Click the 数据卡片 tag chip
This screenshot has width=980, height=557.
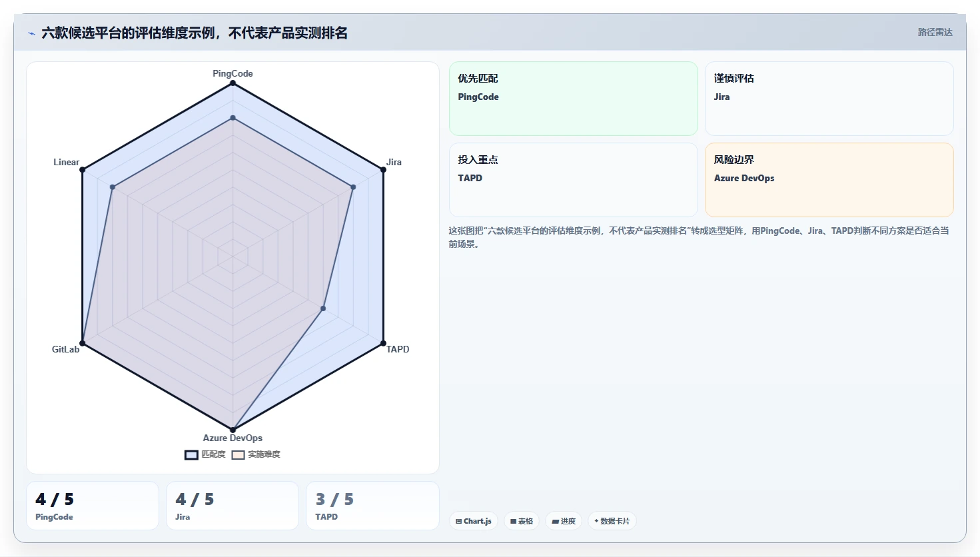(612, 521)
